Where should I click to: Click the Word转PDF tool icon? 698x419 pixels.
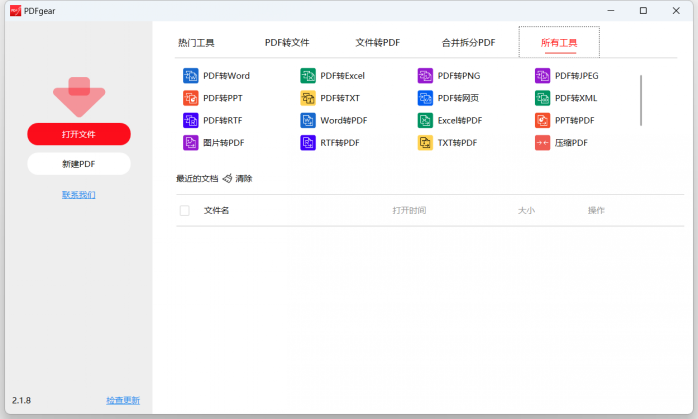[308, 120]
